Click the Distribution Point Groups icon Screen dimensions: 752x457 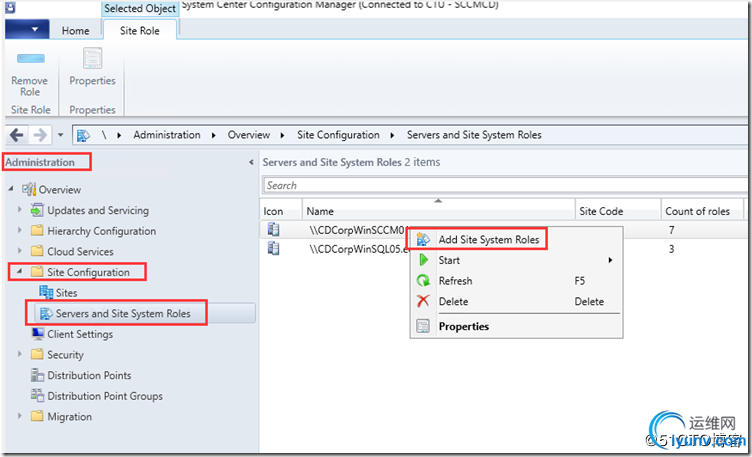click(x=37, y=396)
